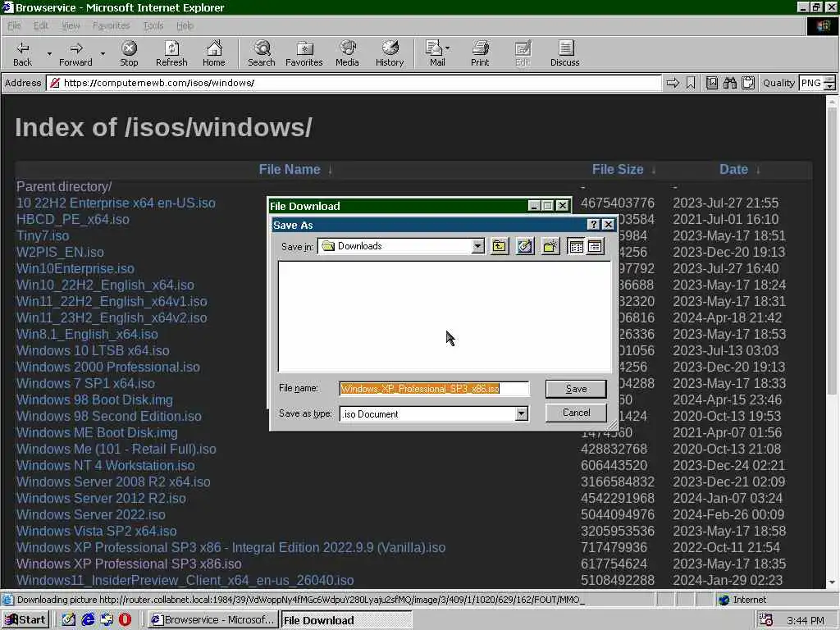
Task: Click the clipboard icon beside Quality
Action: 748,83
